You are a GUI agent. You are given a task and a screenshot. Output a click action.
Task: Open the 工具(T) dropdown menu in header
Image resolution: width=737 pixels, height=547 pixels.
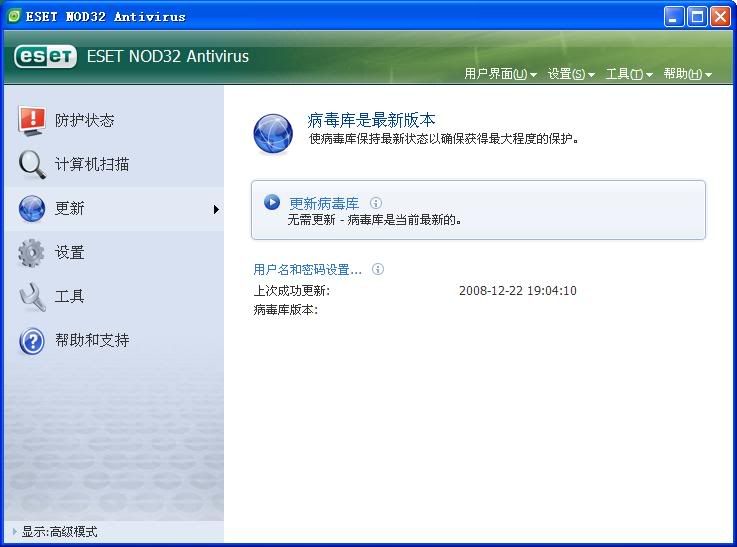629,74
